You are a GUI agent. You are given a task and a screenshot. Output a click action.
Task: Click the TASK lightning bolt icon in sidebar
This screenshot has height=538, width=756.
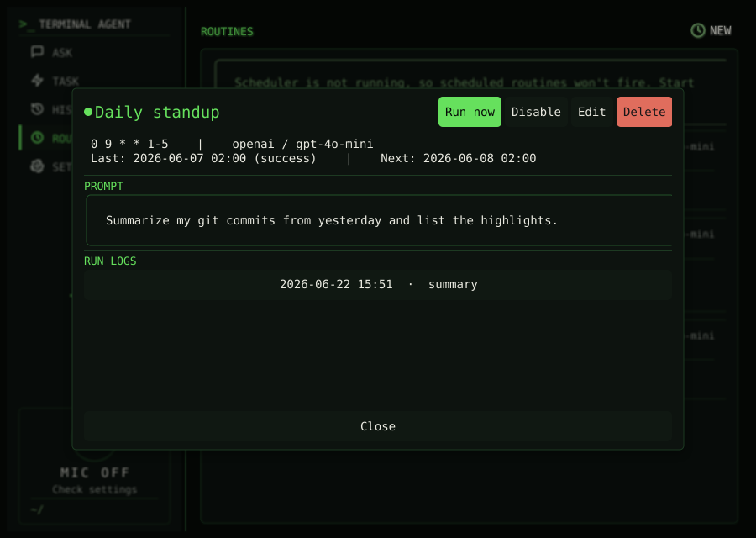tap(37, 80)
